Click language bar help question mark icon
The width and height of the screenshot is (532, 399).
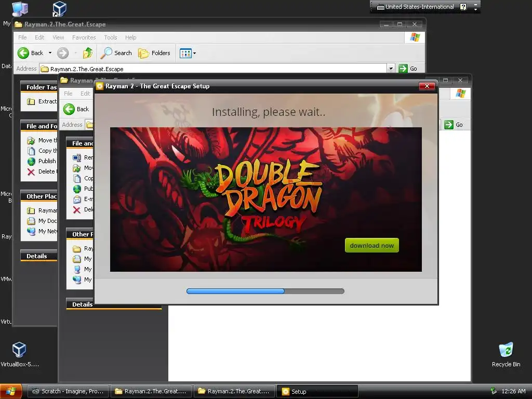[x=463, y=7]
